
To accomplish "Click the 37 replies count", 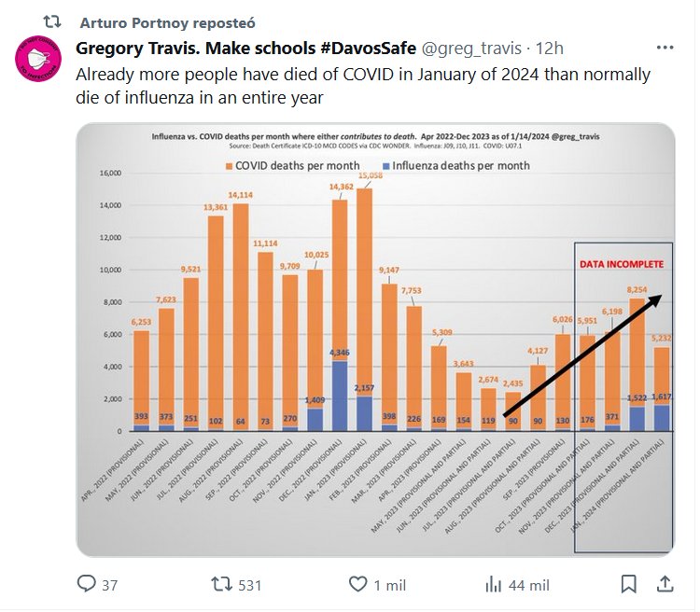I will click(x=110, y=585).
